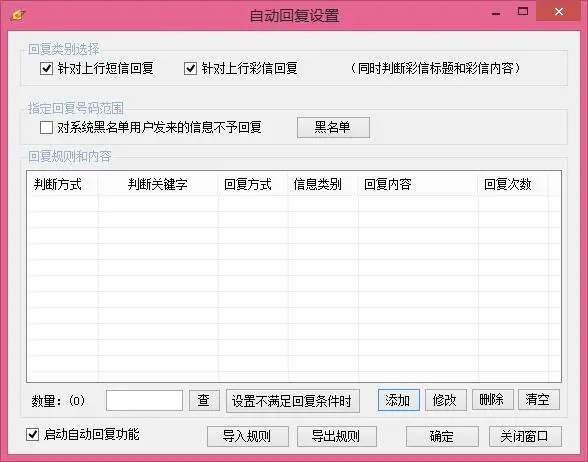
Task: Click 添加 to add a rule
Action: (x=399, y=400)
